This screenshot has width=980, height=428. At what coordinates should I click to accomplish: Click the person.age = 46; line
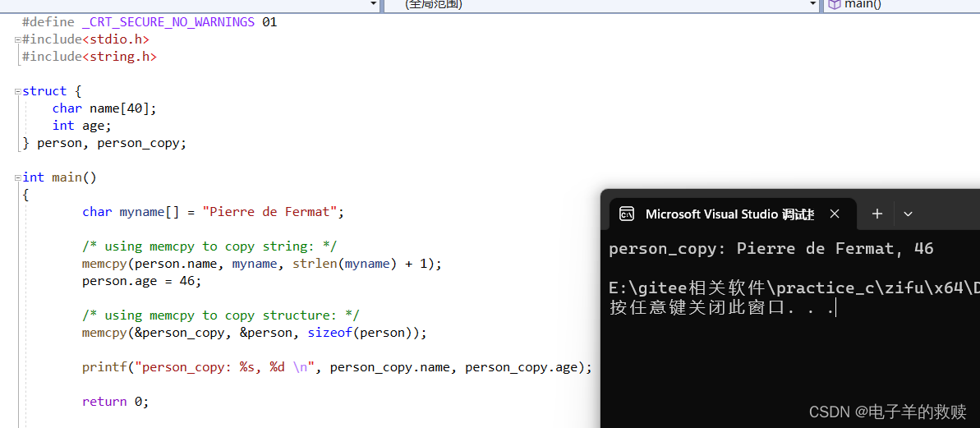click(142, 281)
